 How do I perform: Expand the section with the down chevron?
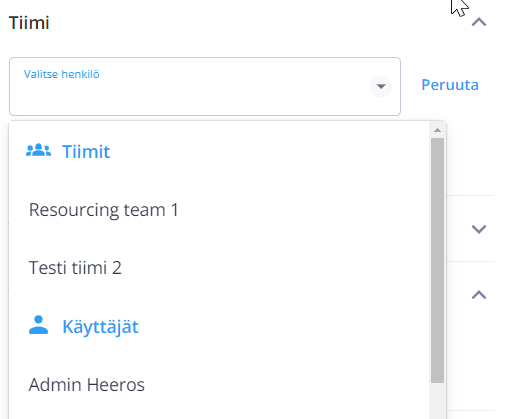coord(479,229)
